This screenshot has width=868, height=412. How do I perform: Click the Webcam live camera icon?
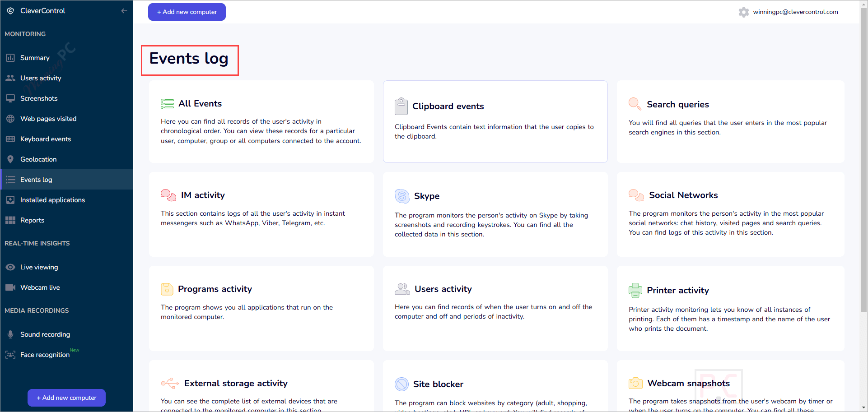(10, 287)
